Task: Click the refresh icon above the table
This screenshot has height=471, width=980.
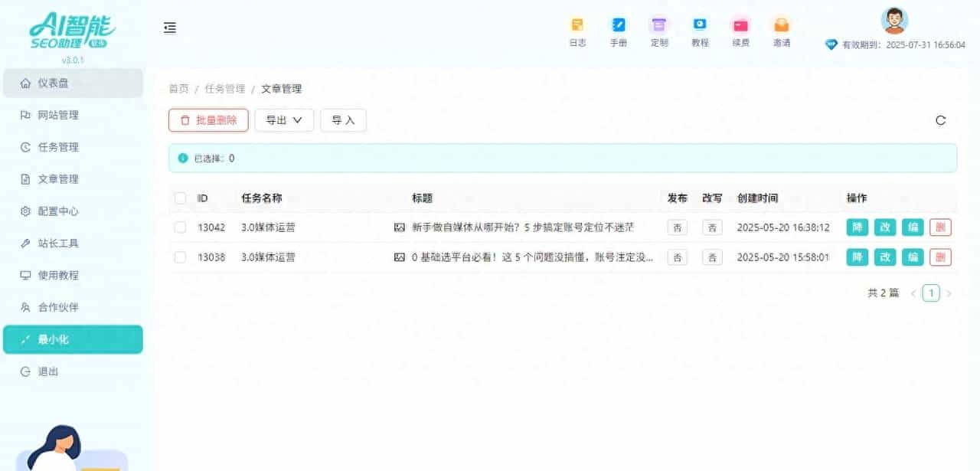Action: coord(941,119)
